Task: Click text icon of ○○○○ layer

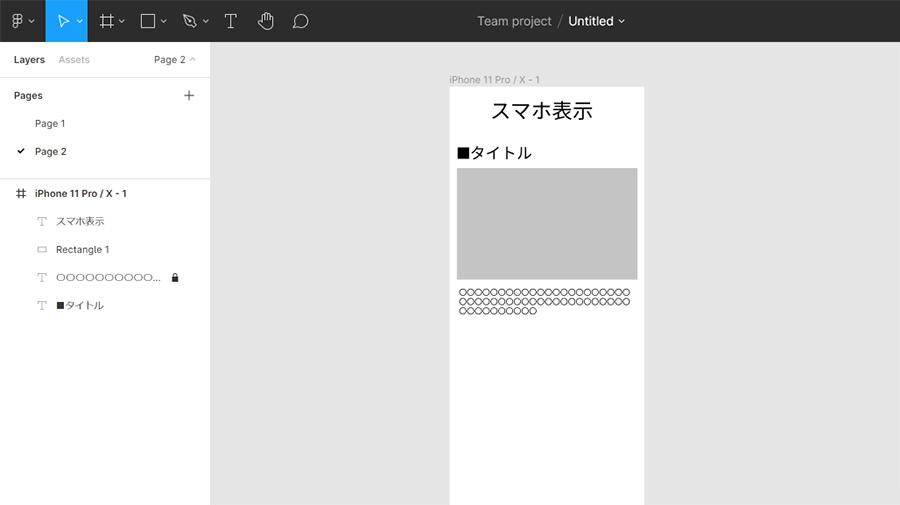Action: pyautogui.click(x=42, y=278)
